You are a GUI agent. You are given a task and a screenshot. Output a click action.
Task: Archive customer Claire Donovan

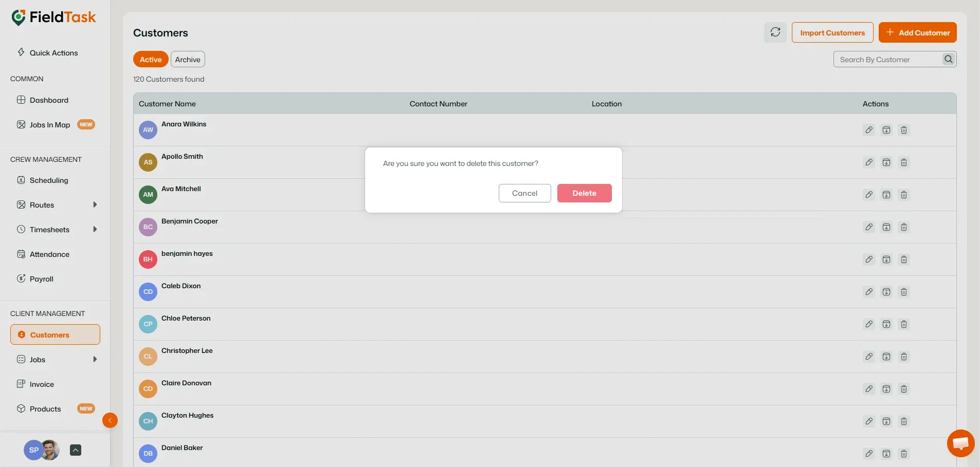point(886,389)
